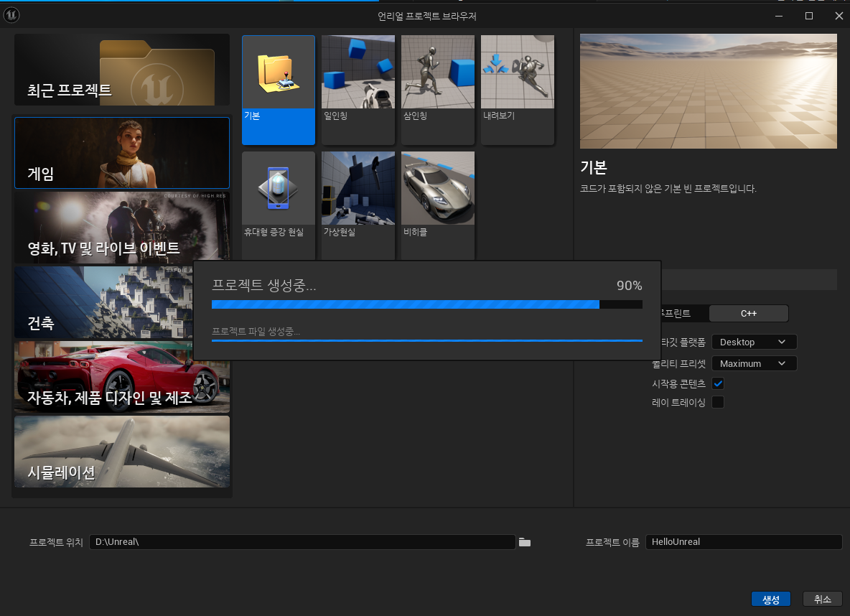Image resolution: width=850 pixels, height=616 pixels.
Task: Open the 타깃 플랫폼 Desktop dropdown
Action: [x=754, y=342]
